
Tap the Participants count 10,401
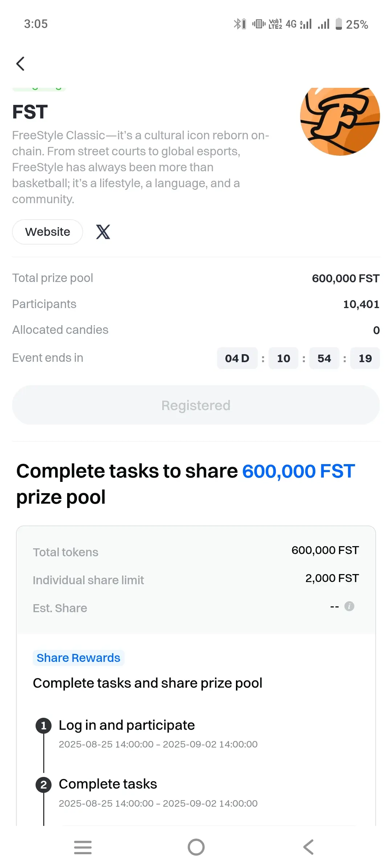361,304
